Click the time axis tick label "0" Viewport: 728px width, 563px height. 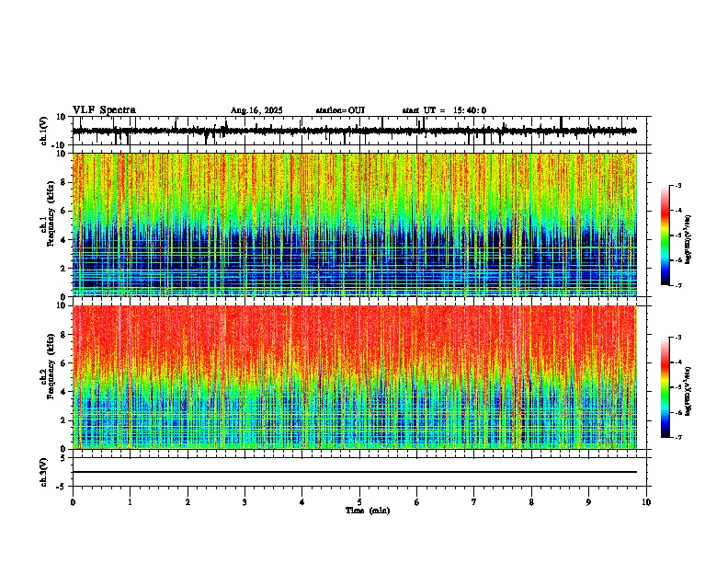pos(73,502)
